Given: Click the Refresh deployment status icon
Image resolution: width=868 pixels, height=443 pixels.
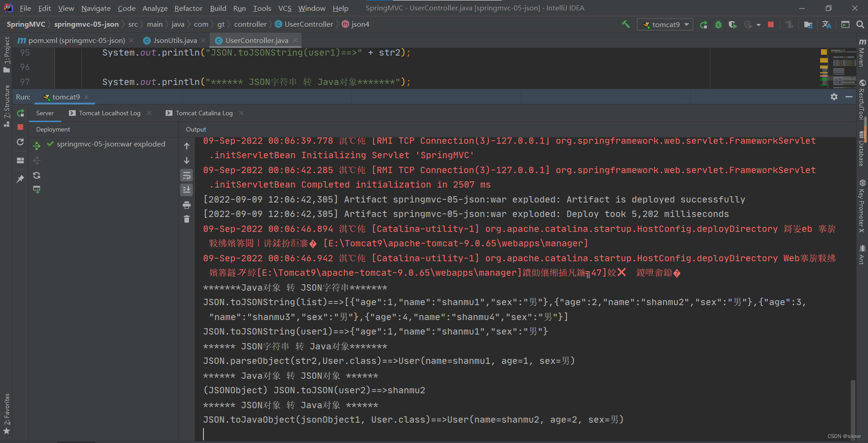Looking at the screenshot, I should tap(37, 175).
